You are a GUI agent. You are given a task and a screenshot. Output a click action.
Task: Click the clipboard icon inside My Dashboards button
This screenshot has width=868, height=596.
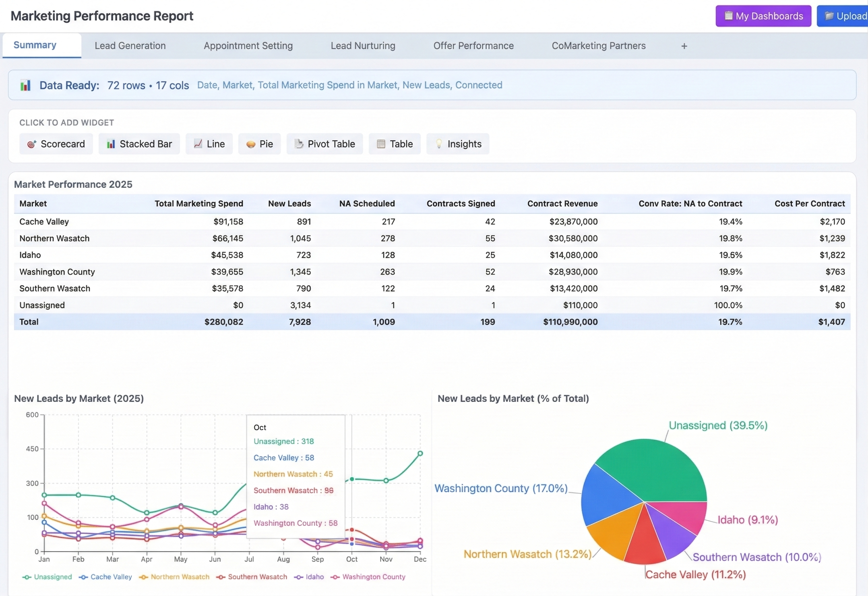click(x=729, y=16)
